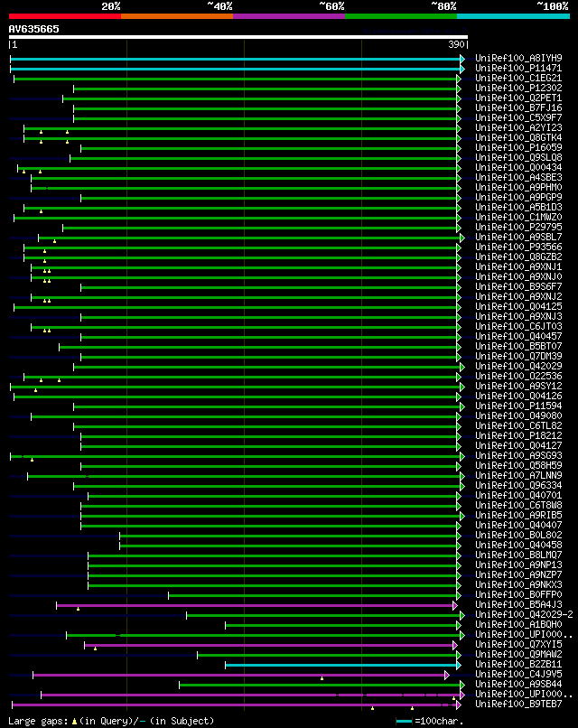Select label UniRef100_A9SBL7

[x=518, y=238]
